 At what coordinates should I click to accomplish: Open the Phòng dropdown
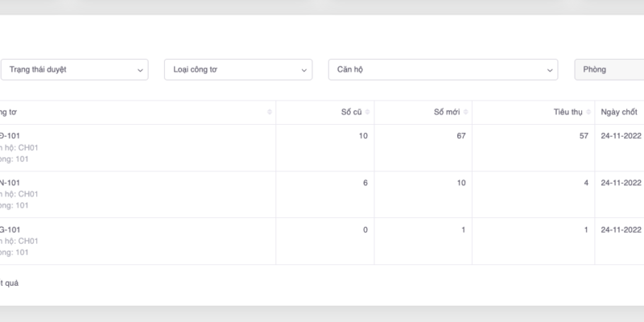(x=609, y=70)
